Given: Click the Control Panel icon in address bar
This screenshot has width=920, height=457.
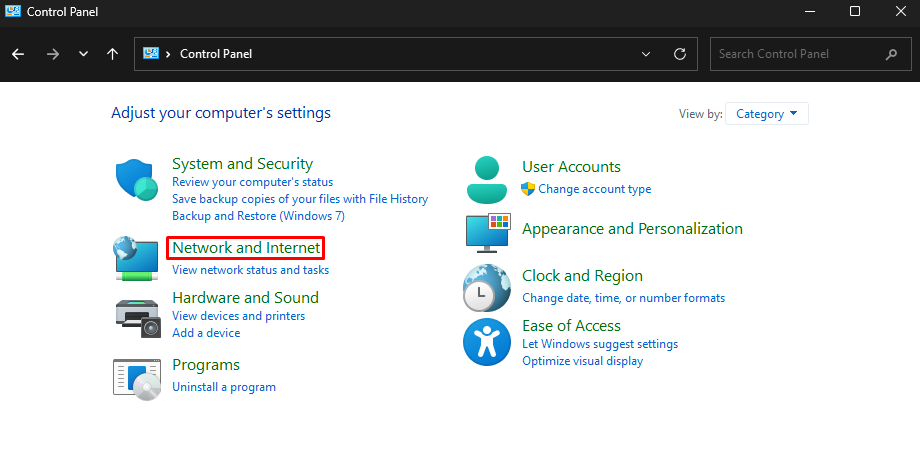Looking at the screenshot, I should pyautogui.click(x=151, y=53).
